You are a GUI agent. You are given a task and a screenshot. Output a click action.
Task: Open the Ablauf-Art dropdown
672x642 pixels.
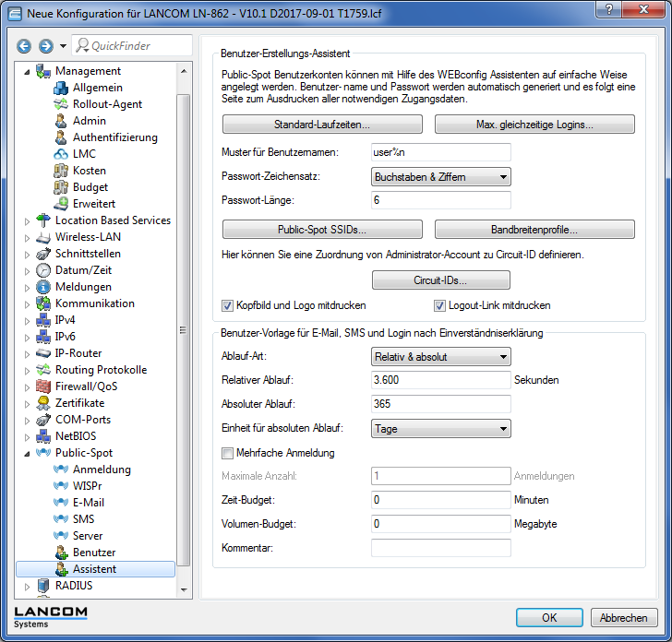[x=441, y=356]
